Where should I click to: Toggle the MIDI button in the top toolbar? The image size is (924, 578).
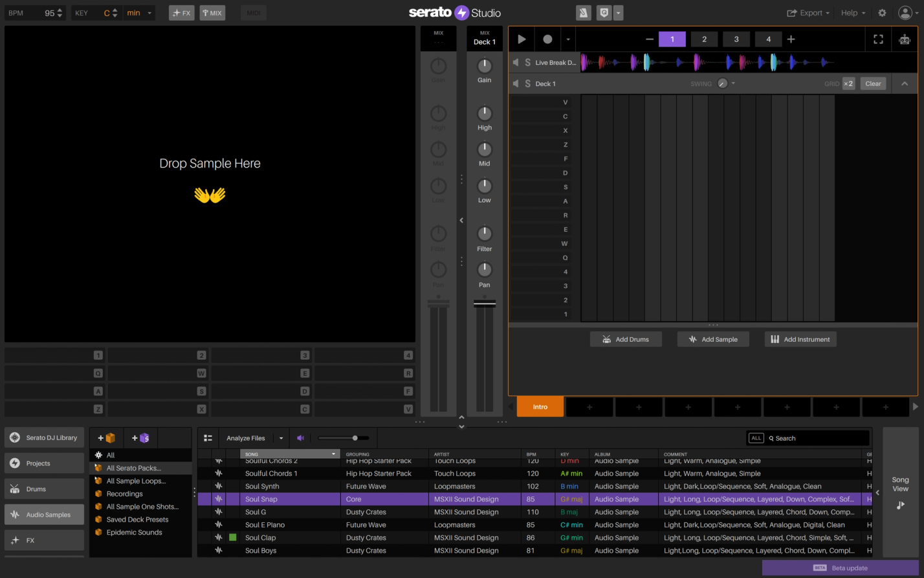click(x=253, y=12)
